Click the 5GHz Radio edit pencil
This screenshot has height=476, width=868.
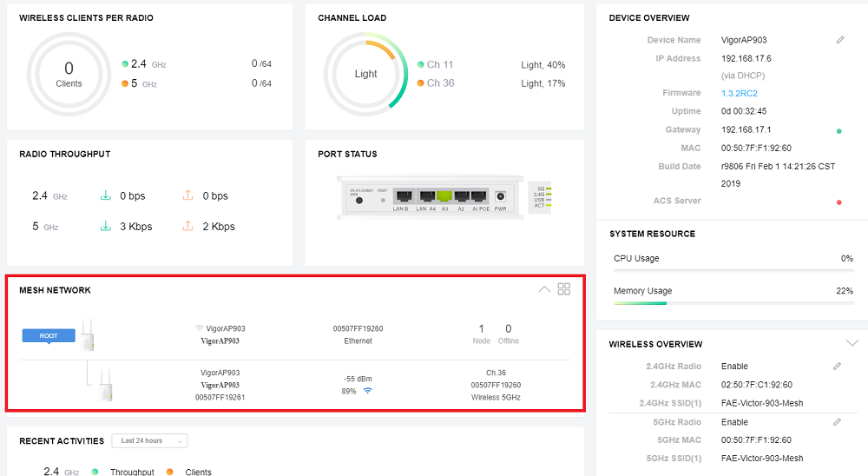click(837, 422)
